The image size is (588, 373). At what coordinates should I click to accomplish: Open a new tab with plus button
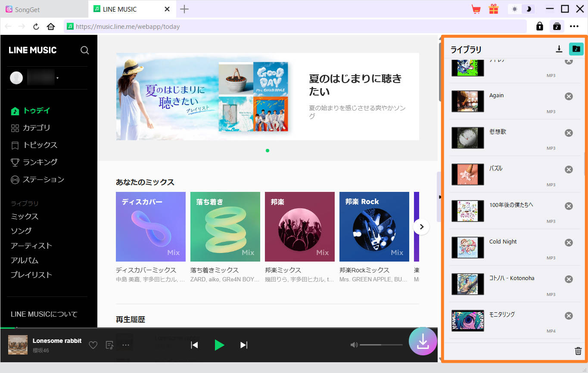pos(184,9)
